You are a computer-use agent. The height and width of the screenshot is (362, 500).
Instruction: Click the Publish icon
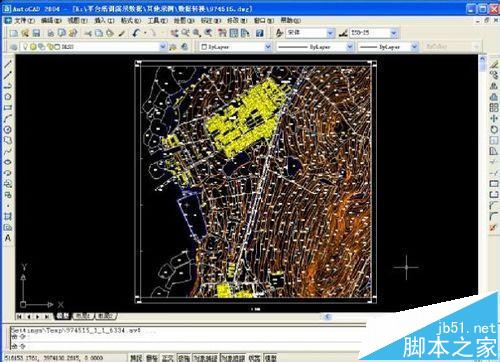(73, 33)
